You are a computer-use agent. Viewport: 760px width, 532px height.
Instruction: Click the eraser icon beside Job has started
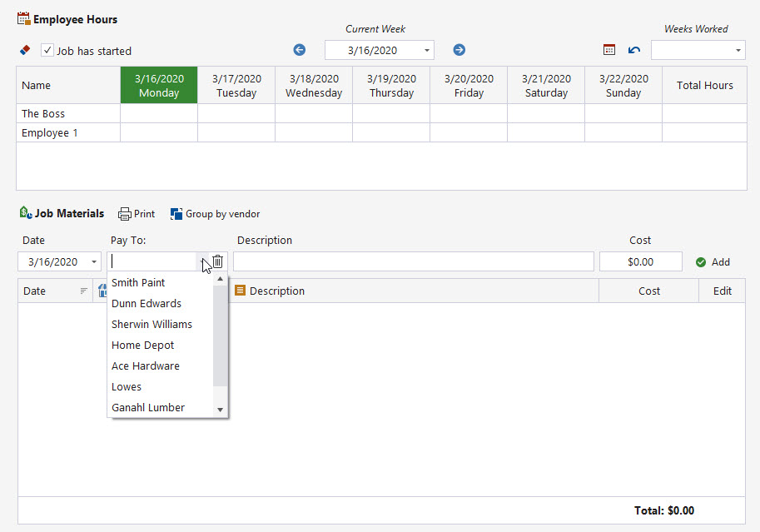(x=24, y=50)
